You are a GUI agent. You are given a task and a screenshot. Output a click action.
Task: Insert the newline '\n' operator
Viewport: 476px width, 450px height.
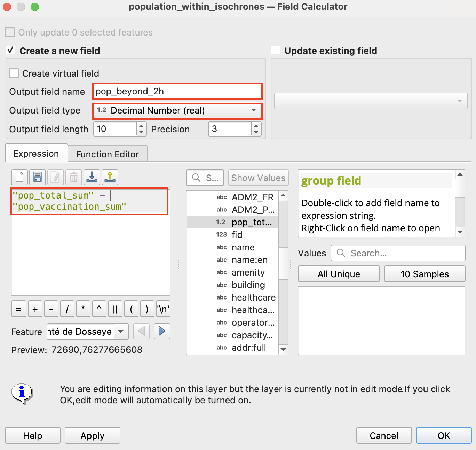163,309
